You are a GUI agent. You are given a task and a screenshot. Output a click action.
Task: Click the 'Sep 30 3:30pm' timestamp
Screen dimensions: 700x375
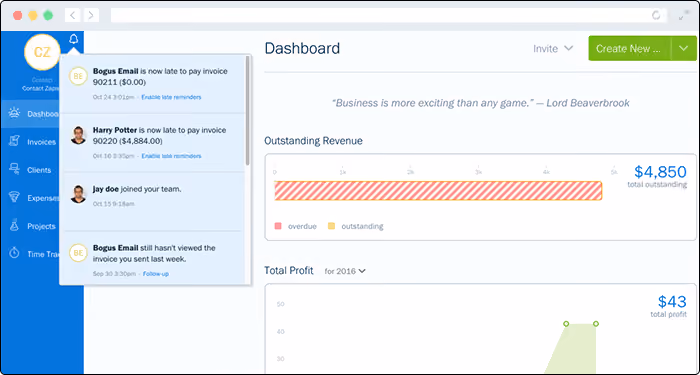pos(114,274)
